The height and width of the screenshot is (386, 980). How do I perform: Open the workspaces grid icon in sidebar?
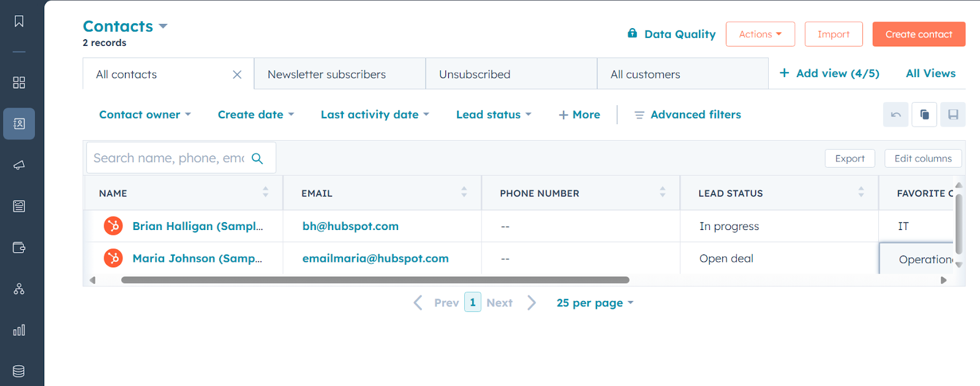pos(19,83)
